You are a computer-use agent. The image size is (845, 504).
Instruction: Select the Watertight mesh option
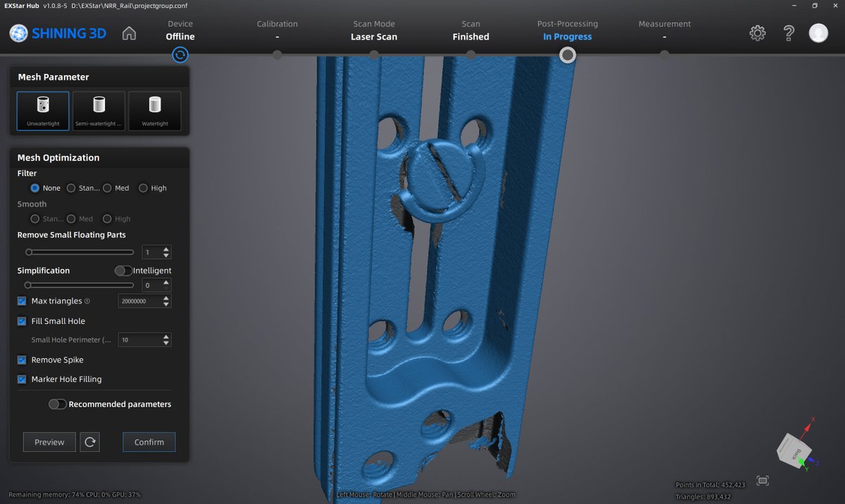pos(155,111)
